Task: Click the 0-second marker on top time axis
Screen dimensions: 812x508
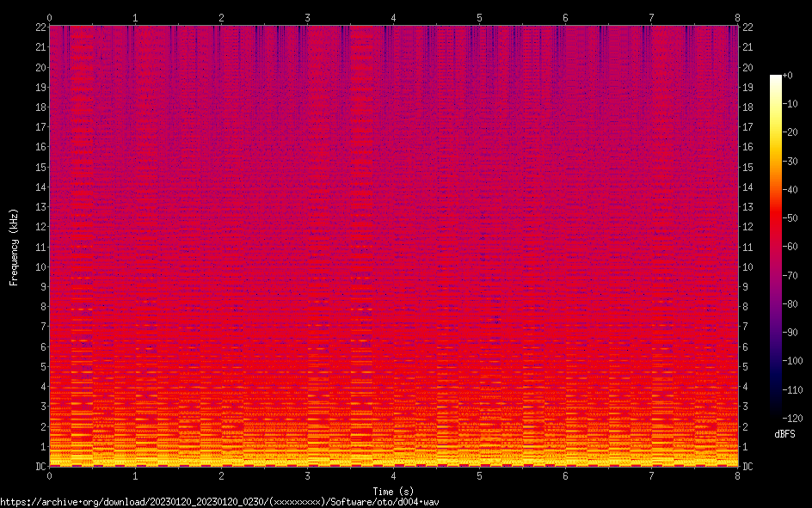Action: tap(49, 17)
